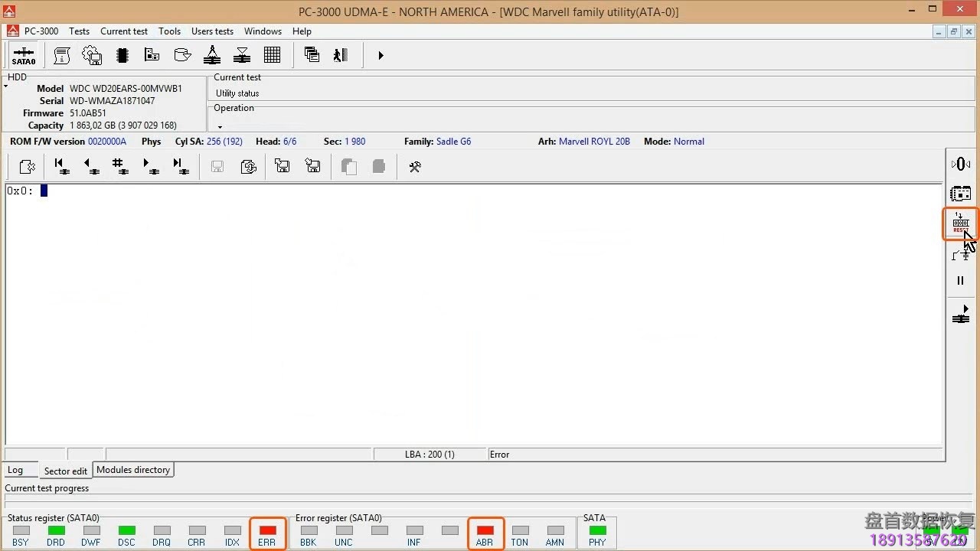The width and height of the screenshot is (980, 551).
Task: Expand the HDD panel arrow
Action: click(x=6, y=86)
